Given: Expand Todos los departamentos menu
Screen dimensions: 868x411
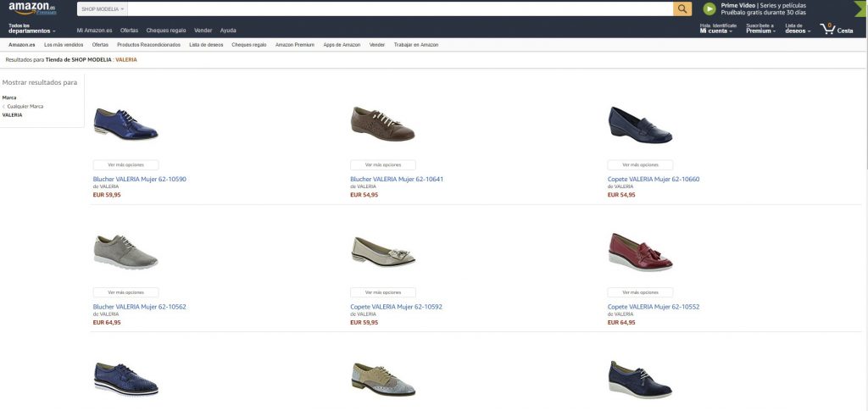Looking at the screenshot, I should tap(31, 28).
